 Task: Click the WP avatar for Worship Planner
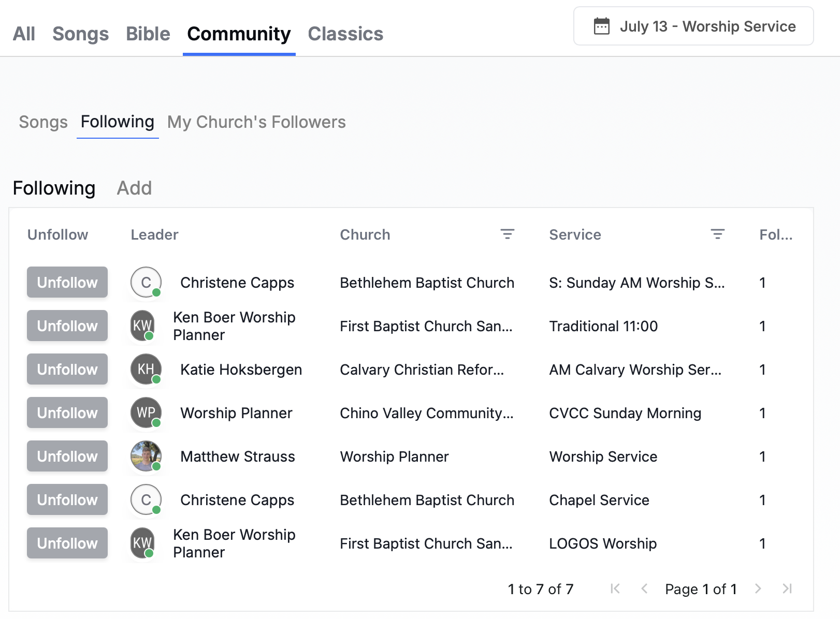(146, 412)
